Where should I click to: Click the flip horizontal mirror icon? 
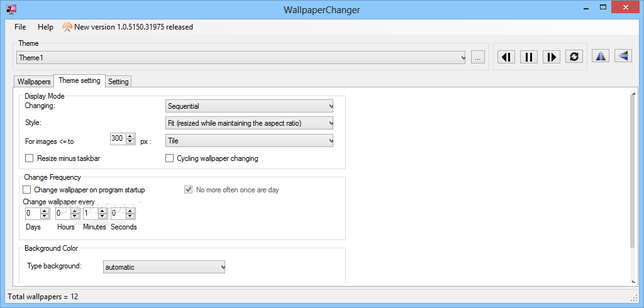pyautogui.click(x=601, y=56)
